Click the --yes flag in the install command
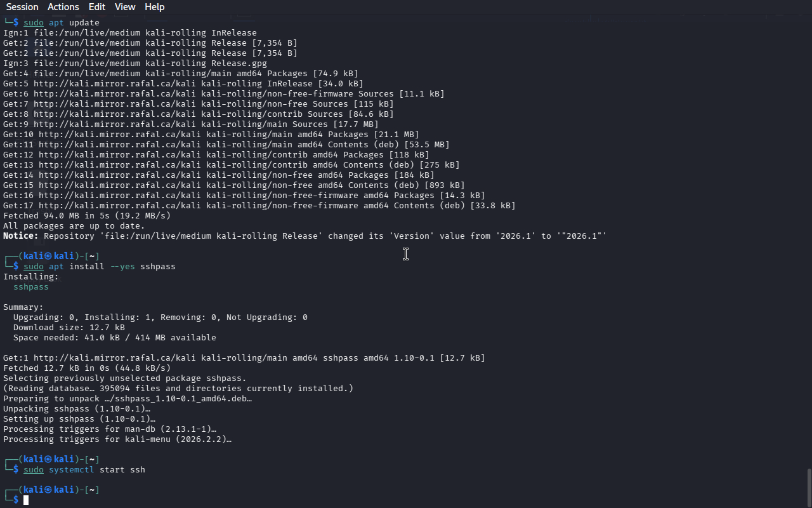 point(122,267)
